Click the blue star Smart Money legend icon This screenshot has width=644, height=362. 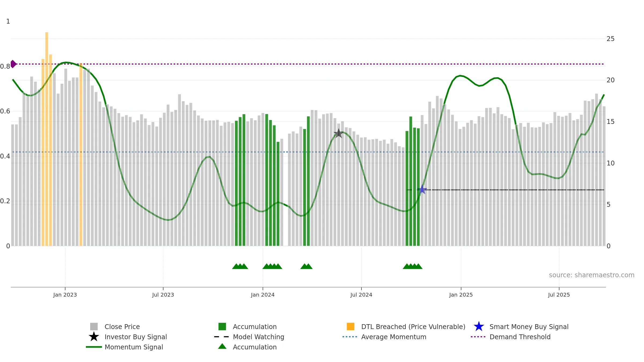coord(479,327)
